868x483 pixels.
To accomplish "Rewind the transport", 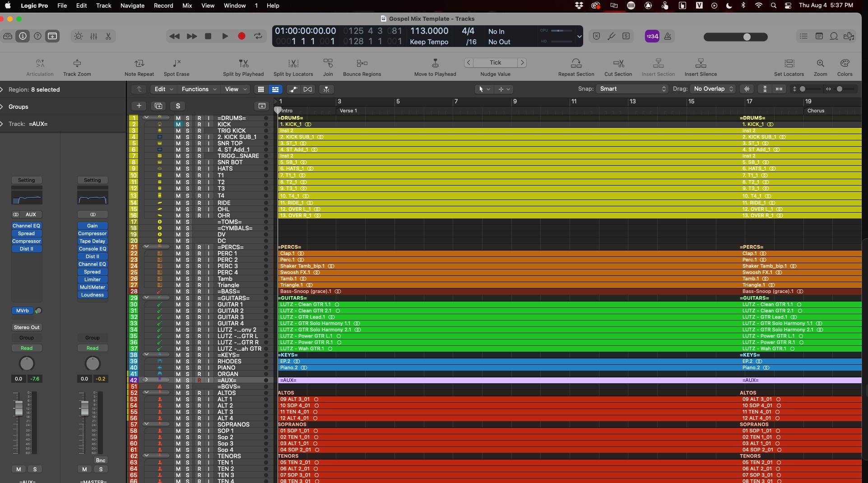I will (x=174, y=36).
